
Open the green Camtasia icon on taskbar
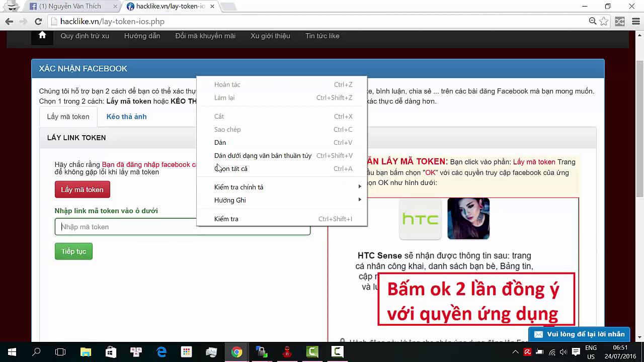[312, 352]
